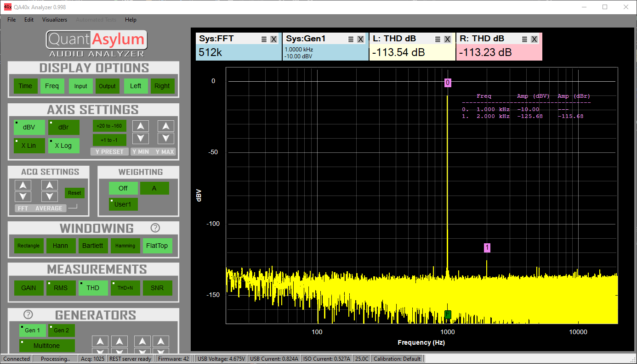Click the QuantAsylum Audio Analyzer logo
This screenshot has height=364, width=637.
tap(97, 44)
